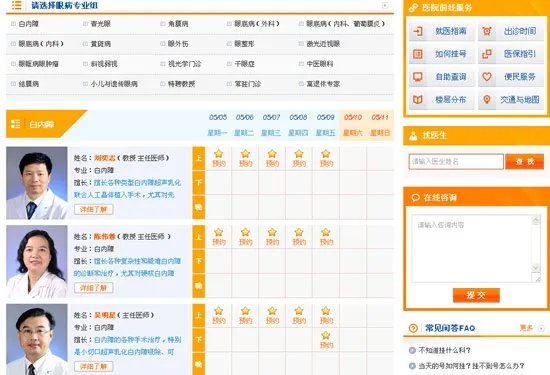Screen dimensions: 550x375
Task: Select the 05/08 星期四 date column
Action: click(298, 125)
